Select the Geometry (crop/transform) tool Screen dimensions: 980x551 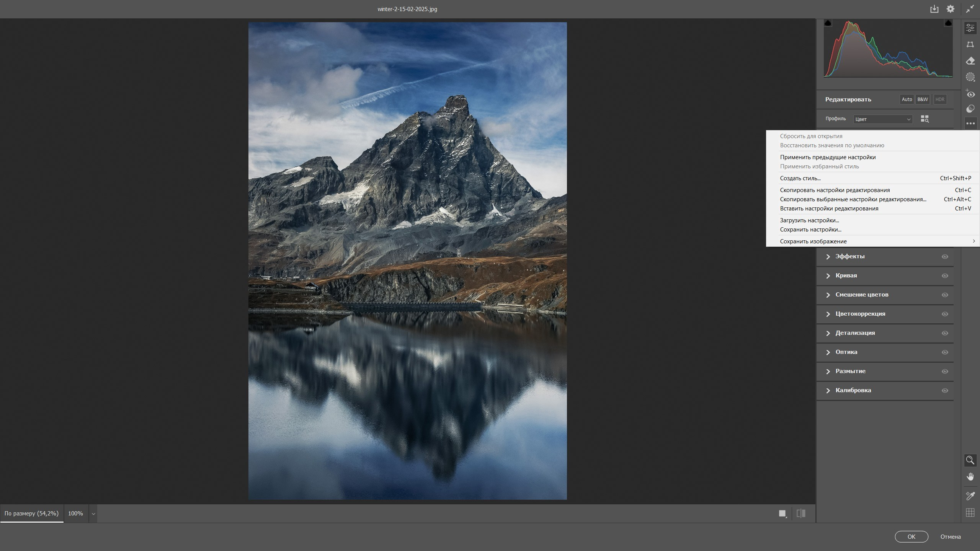pyautogui.click(x=970, y=45)
